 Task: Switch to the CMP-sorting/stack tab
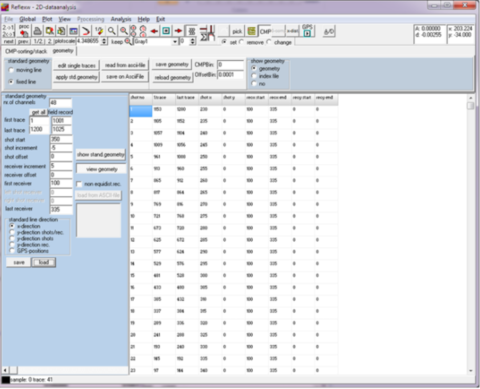click(26, 51)
